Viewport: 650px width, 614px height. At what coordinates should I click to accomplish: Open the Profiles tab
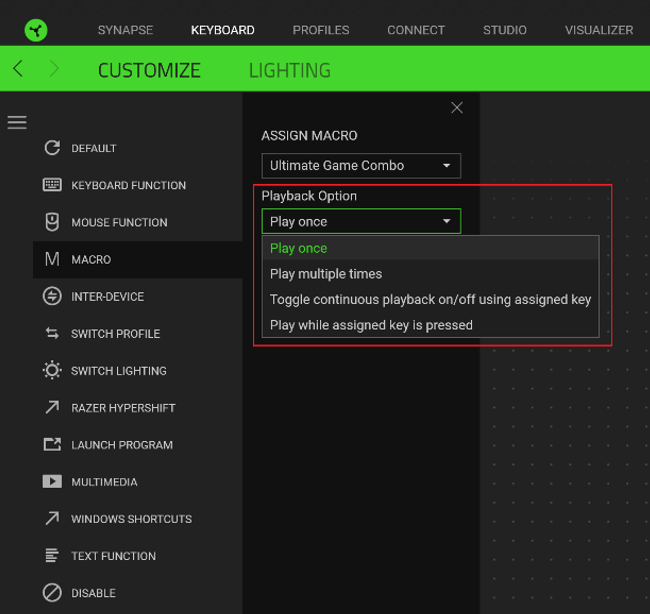321,30
